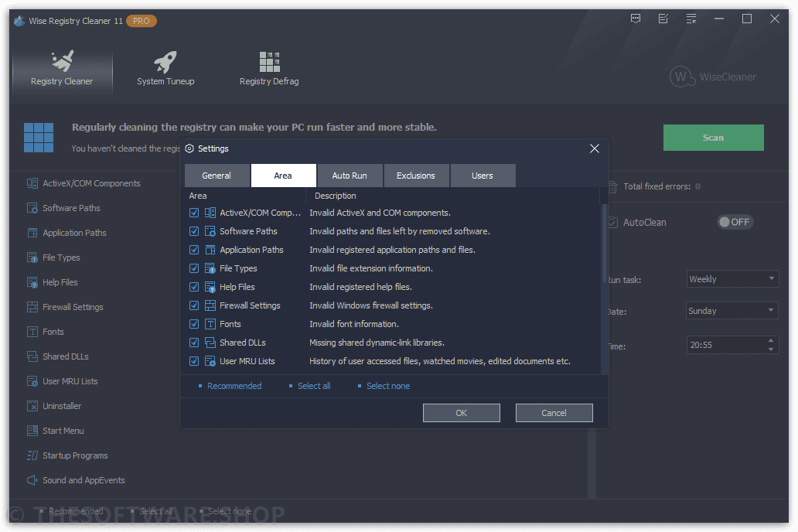Click Software Paths icon in the sidebar
The height and width of the screenshot is (532, 798).
pyautogui.click(x=32, y=208)
